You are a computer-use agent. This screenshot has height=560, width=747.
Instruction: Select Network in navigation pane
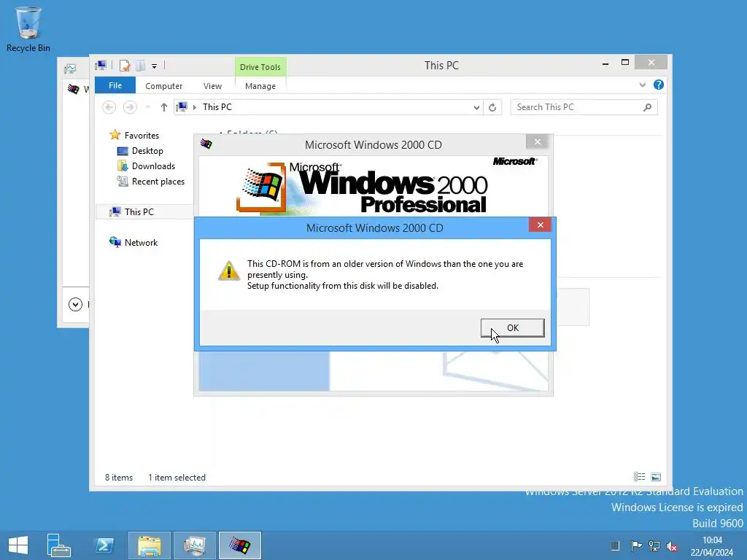click(141, 242)
